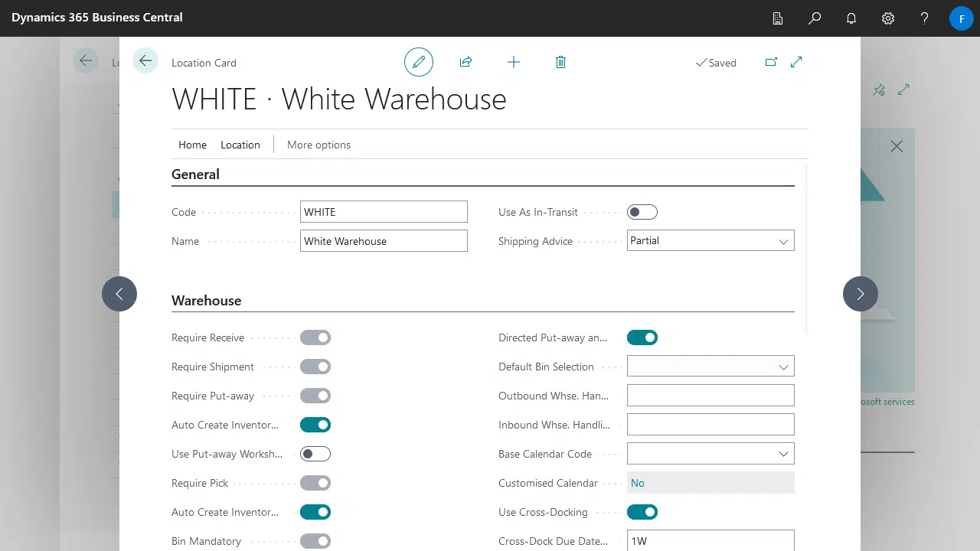Click the Cross-Dock Due Date field

click(710, 540)
